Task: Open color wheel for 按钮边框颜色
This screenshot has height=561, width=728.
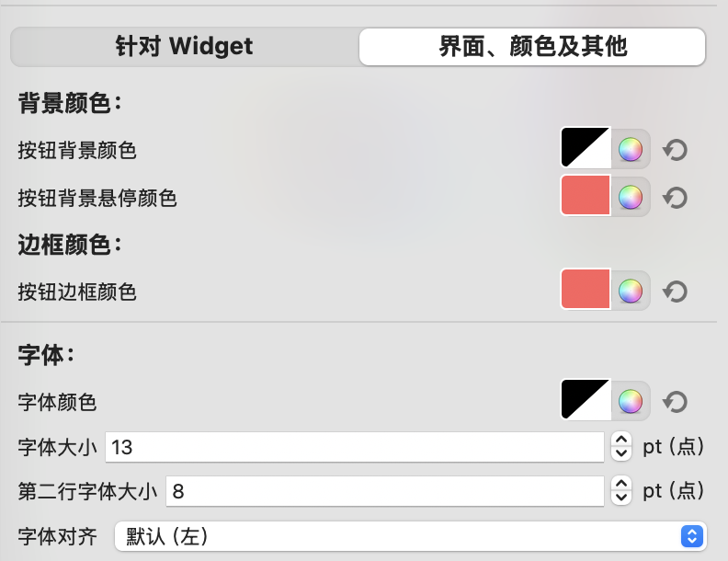Action: [x=631, y=292]
